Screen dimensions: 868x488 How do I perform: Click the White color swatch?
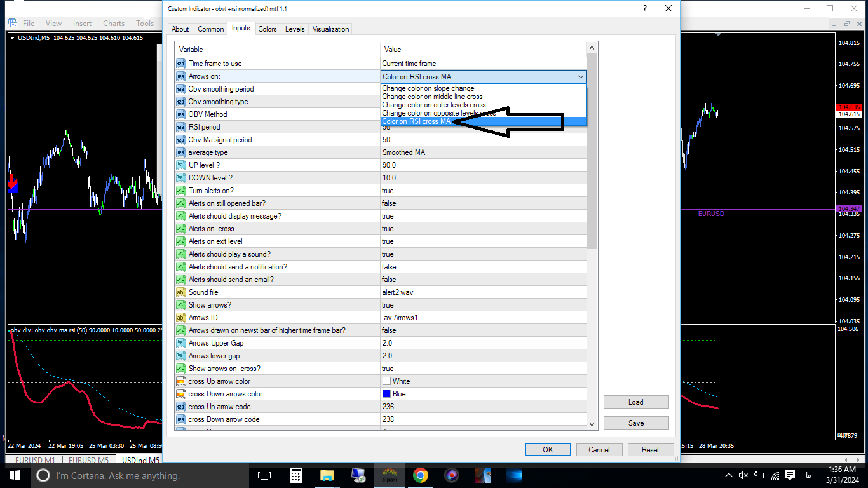click(386, 381)
